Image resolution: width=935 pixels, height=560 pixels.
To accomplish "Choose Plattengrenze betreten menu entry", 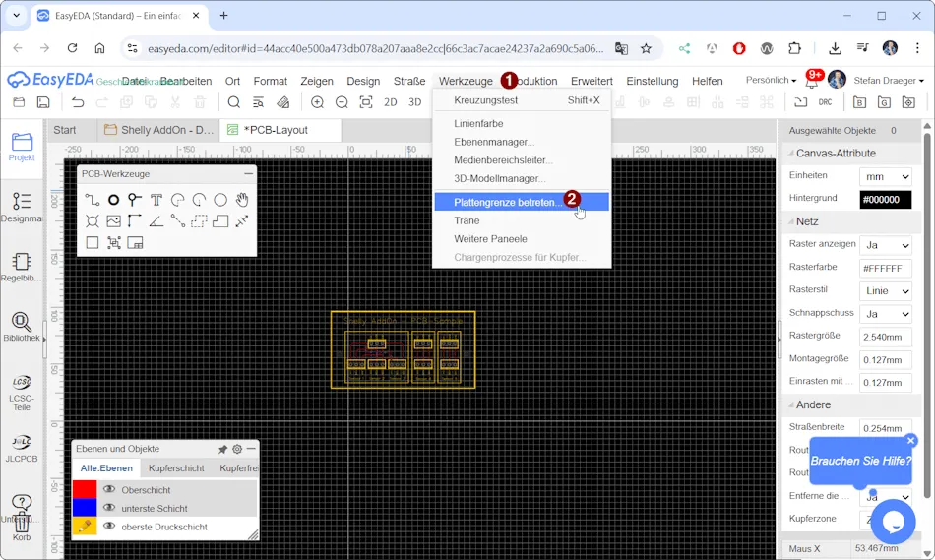I will click(x=508, y=202).
